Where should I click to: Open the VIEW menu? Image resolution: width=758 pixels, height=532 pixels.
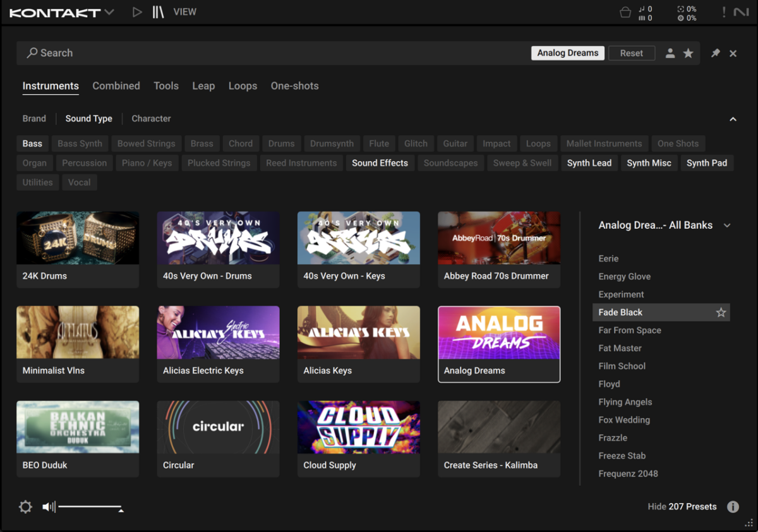pyautogui.click(x=184, y=12)
